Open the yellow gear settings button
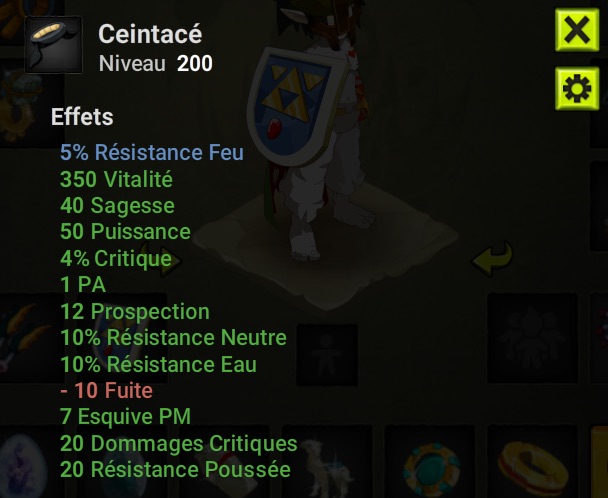The width and height of the screenshot is (608, 498). coord(577,89)
